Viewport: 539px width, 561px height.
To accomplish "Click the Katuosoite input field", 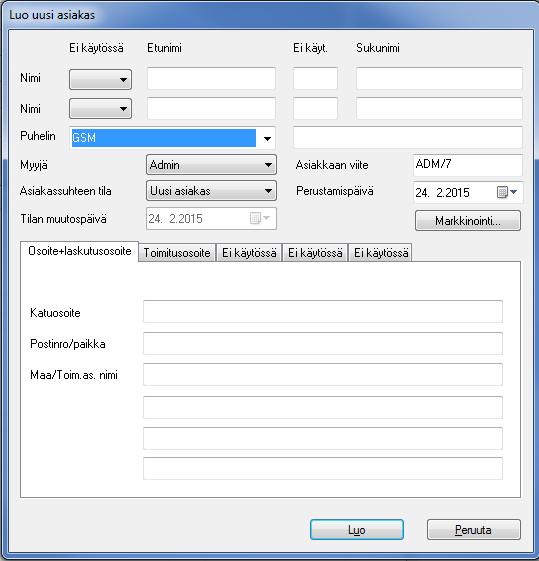I will [323, 312].
